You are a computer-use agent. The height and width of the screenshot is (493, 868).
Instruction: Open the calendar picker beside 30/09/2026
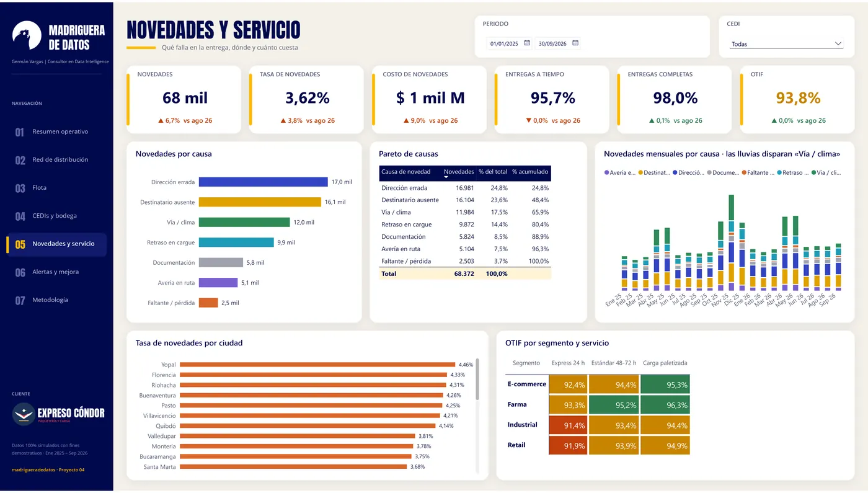point(575,43)
